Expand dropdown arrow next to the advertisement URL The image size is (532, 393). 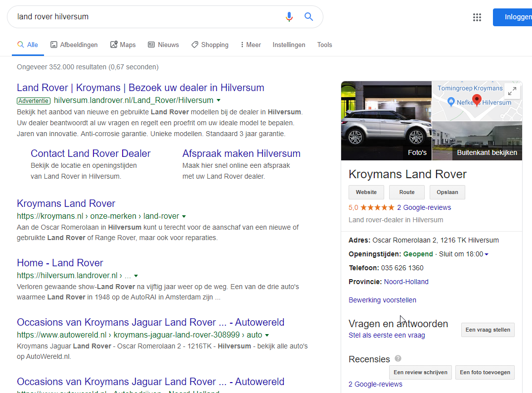tap(219, 100)
